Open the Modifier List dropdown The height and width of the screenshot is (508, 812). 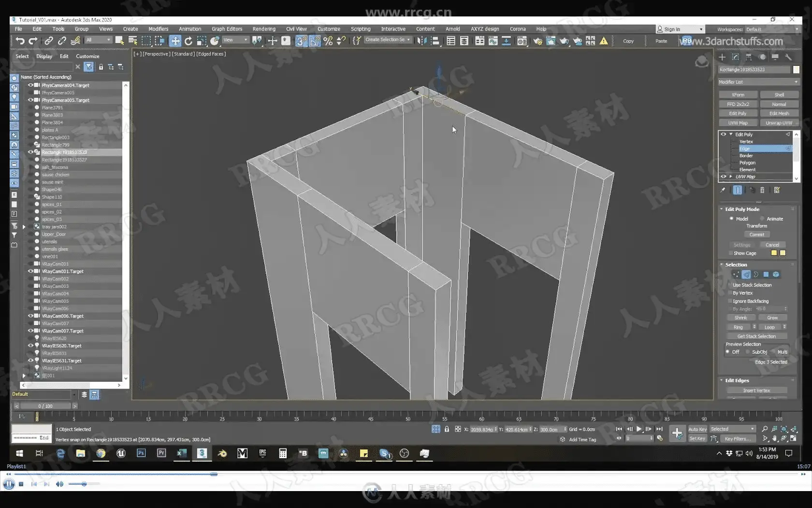coord(759,82)
